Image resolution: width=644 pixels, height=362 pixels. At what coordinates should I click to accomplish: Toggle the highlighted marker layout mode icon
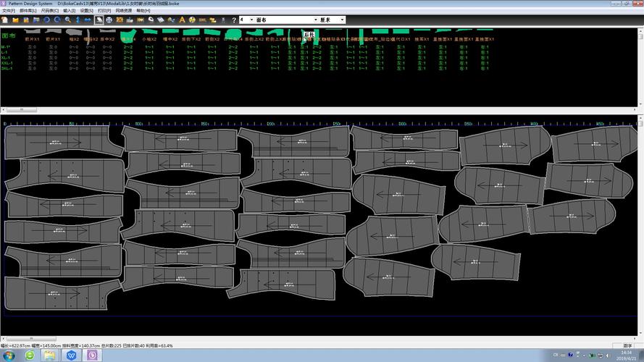coord(99,20)
